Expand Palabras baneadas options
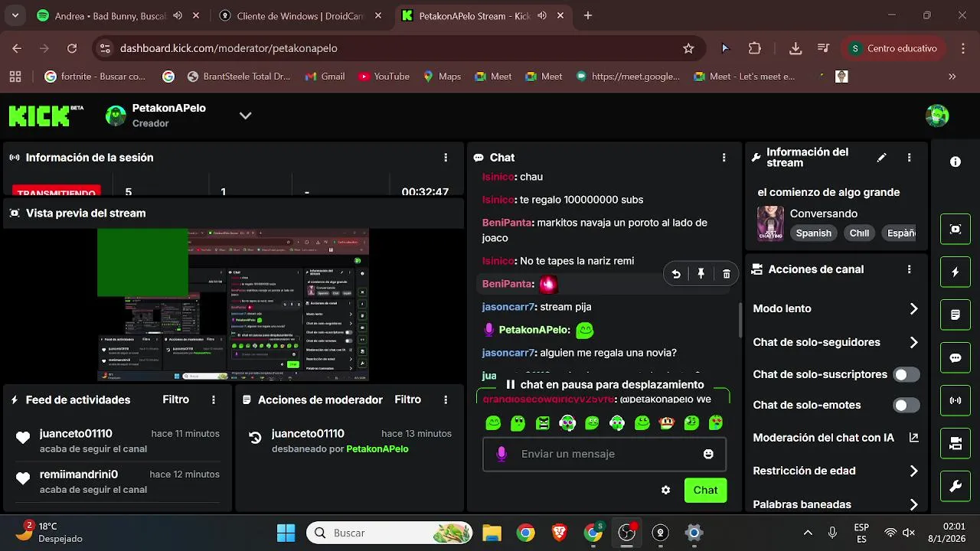Image resolution: width=980 pixels, height=551 pixels. (x=913, y=504)
